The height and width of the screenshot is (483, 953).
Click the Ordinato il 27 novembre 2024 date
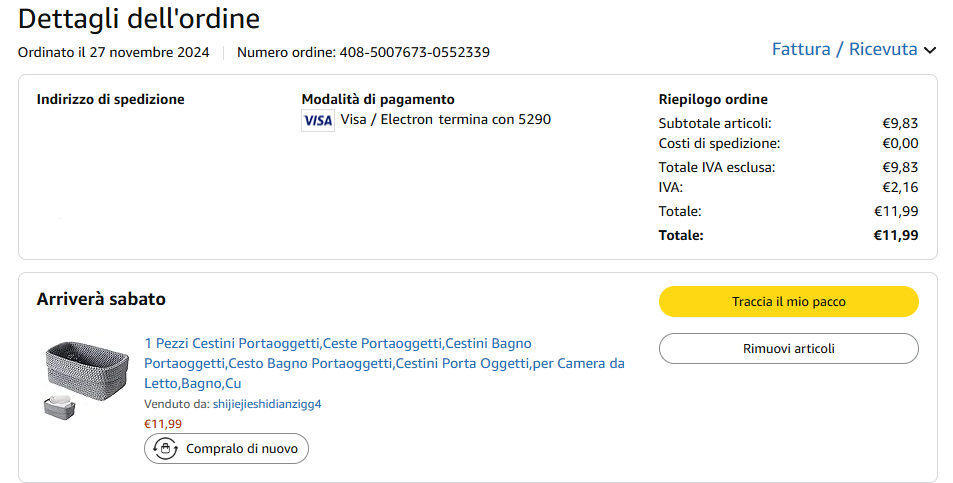114,52
